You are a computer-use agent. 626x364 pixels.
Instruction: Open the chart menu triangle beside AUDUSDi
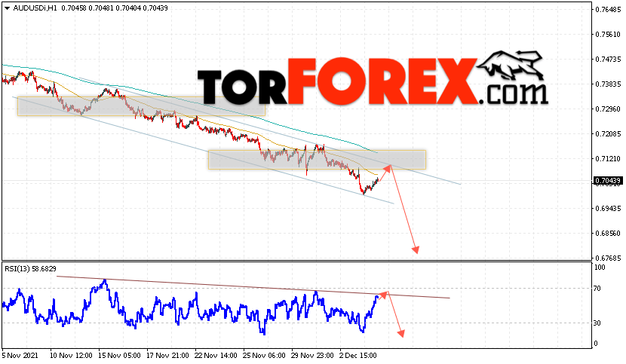(x=8, y=8)
